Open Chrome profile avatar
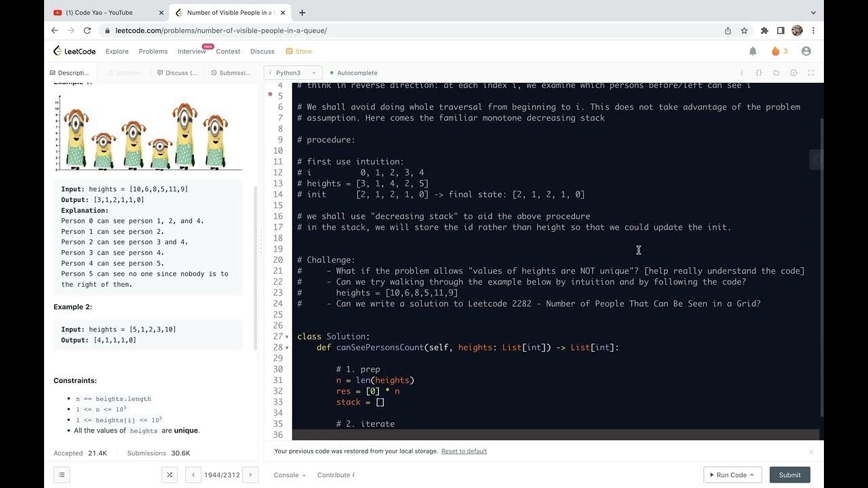 coord(797,30)
